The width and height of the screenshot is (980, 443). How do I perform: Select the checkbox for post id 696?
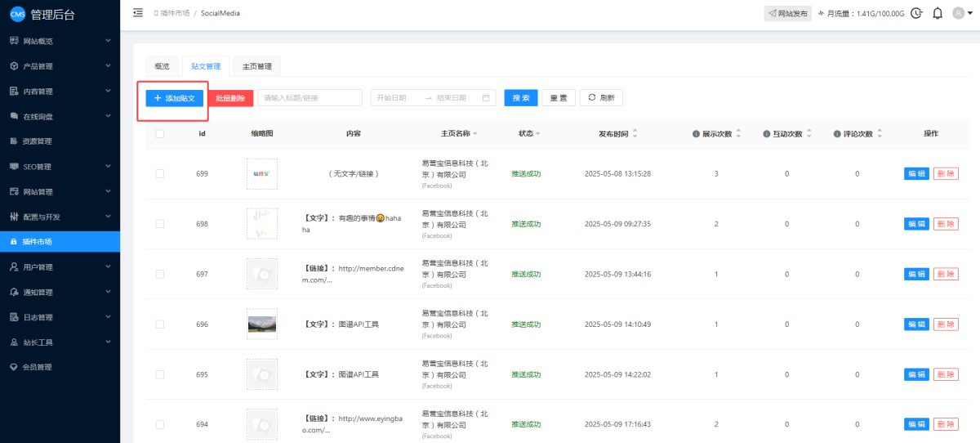tap(159, 324)
